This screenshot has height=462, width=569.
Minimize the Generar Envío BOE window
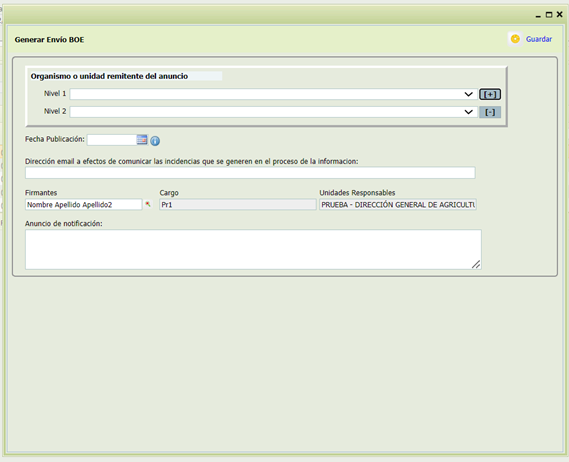tap(538, 15)
